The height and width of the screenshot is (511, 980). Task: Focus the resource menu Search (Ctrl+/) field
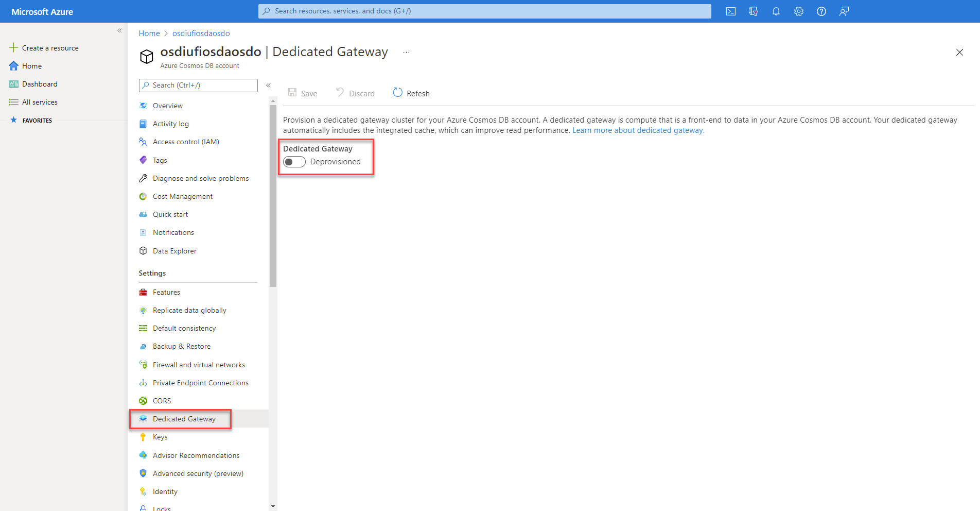(x=198, y=86)
